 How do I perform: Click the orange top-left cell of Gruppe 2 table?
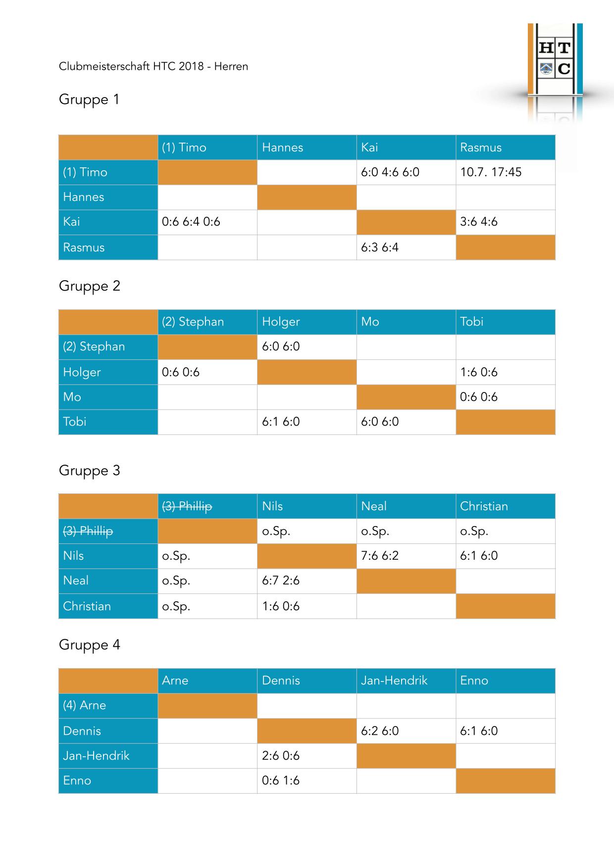pos(108,322)
